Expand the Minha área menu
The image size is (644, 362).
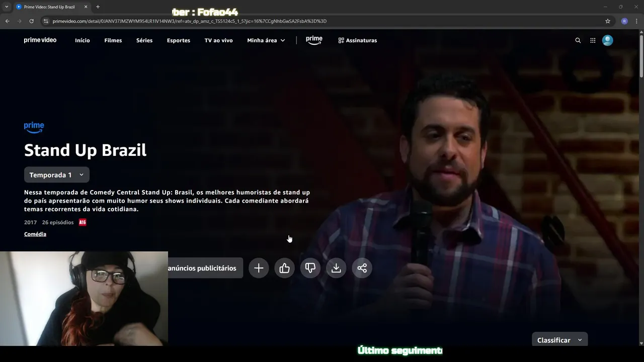coord(266,40)
